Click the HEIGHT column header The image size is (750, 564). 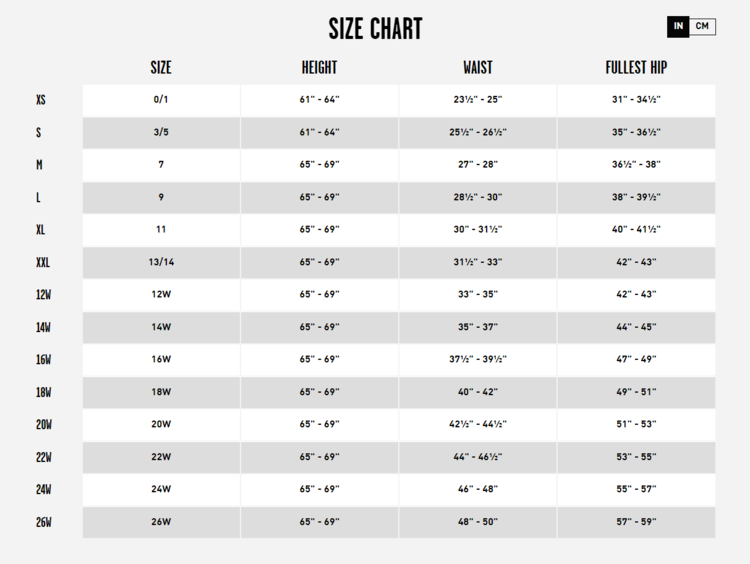319,68
